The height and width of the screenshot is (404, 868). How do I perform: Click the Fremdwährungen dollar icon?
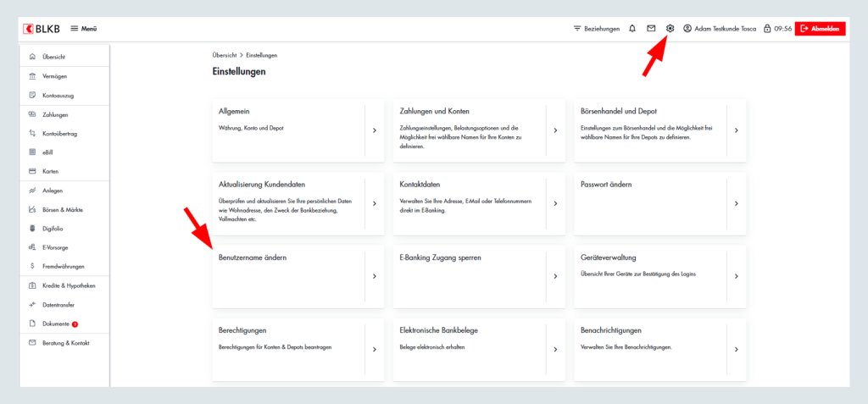(32, 266)
